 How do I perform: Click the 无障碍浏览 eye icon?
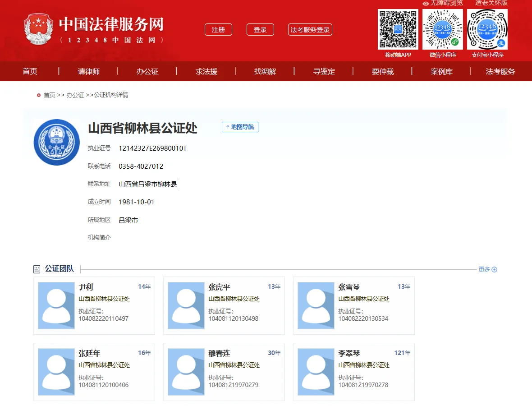(x=426, y=4)
